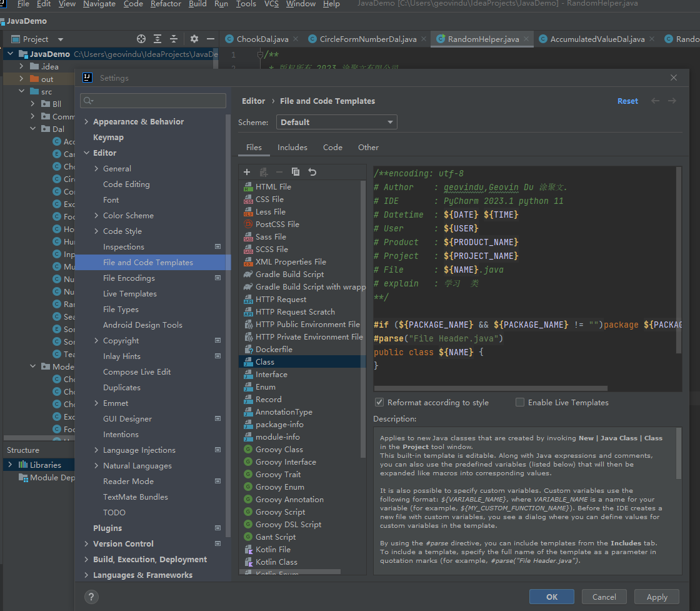Click the Create Template plus icon
700x611 pixels.
pyautogui.click(x=247, y=172)
